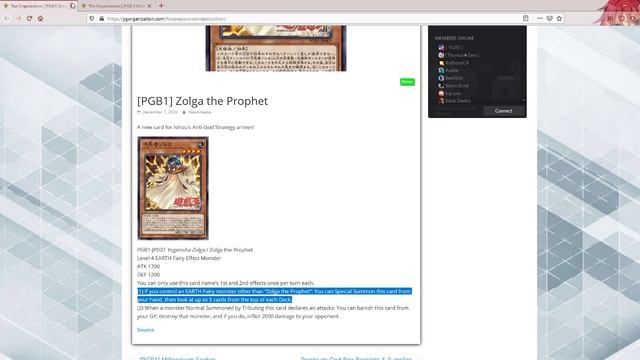
Task: Enlarge the Zolga the Prophet card thumbnail
Action: click(x=173, y=188)
